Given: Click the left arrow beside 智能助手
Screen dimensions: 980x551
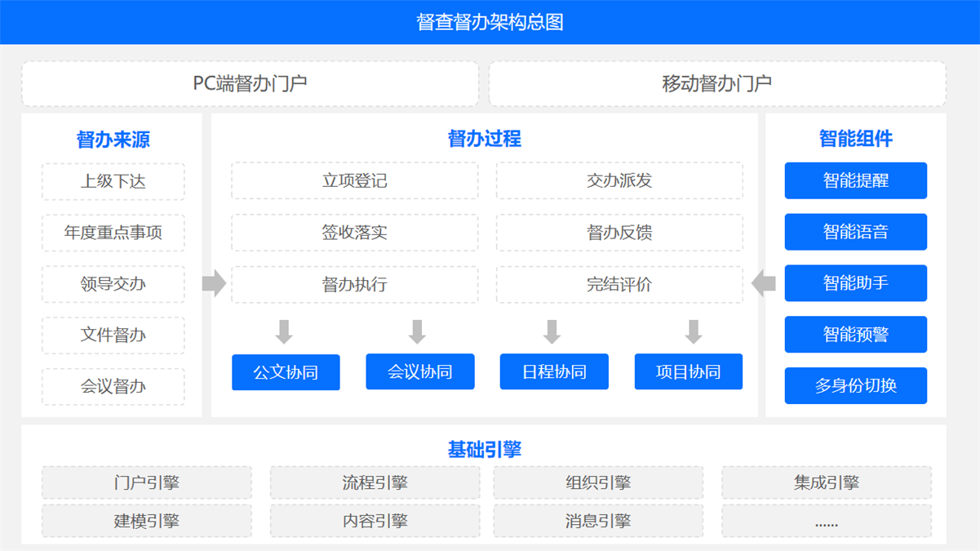Looking at the screenshot, I should click(x=764, y=283).
